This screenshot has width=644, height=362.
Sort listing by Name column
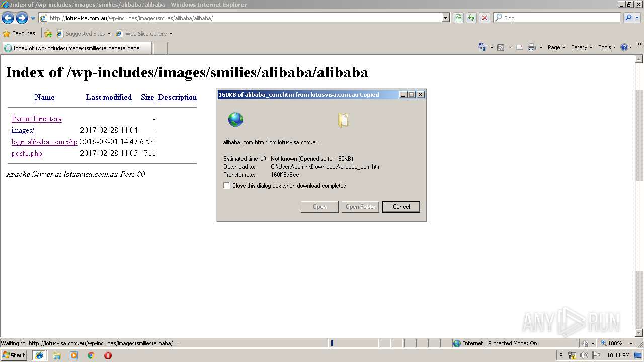pyautogui.click(x=45, y=97)
